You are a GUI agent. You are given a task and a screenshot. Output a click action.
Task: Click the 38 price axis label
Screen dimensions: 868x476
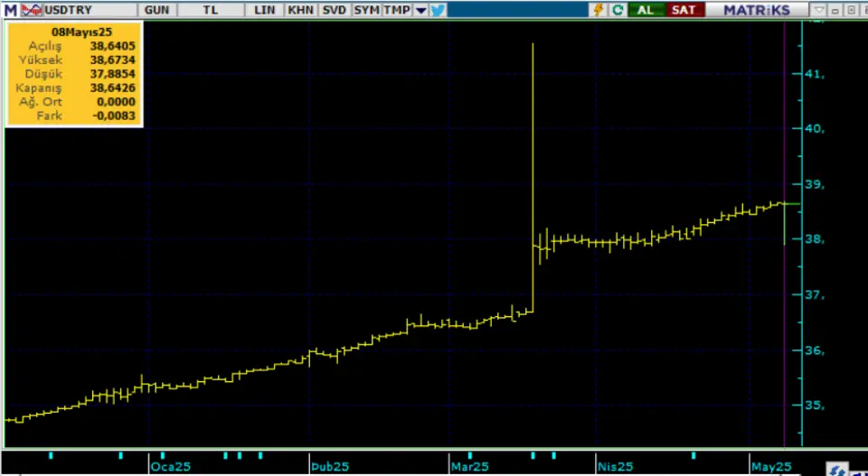tap(816, 239)
